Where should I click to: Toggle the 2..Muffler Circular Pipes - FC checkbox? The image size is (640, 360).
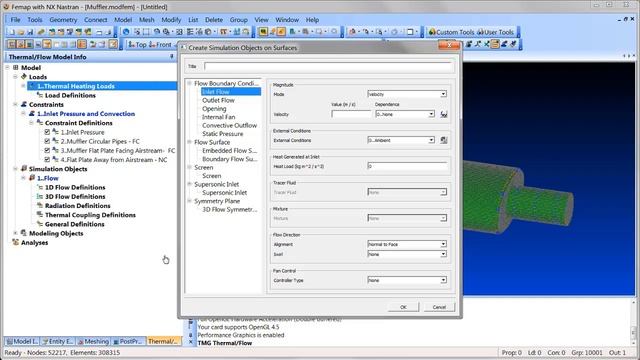tap(47, 141)
